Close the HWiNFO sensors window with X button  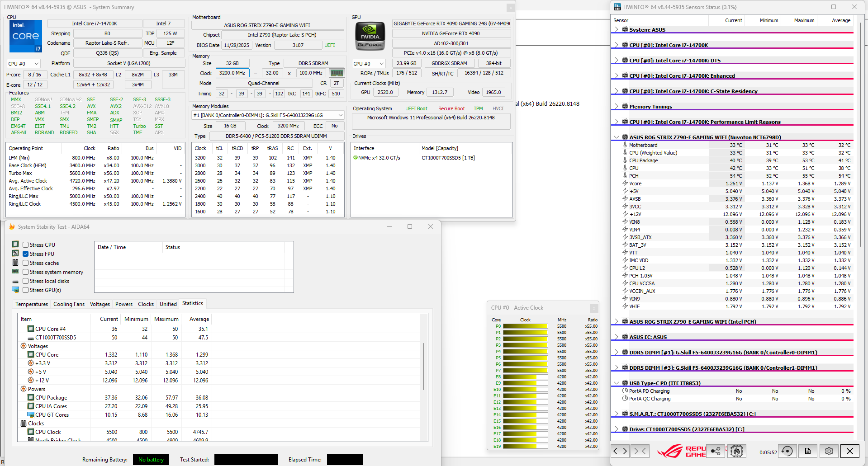854,7
